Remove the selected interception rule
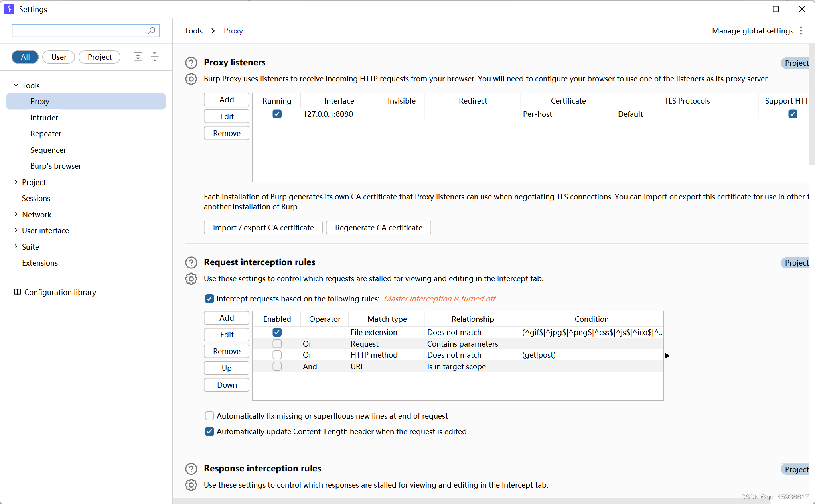The image size is (815, 504). [227, 351]
